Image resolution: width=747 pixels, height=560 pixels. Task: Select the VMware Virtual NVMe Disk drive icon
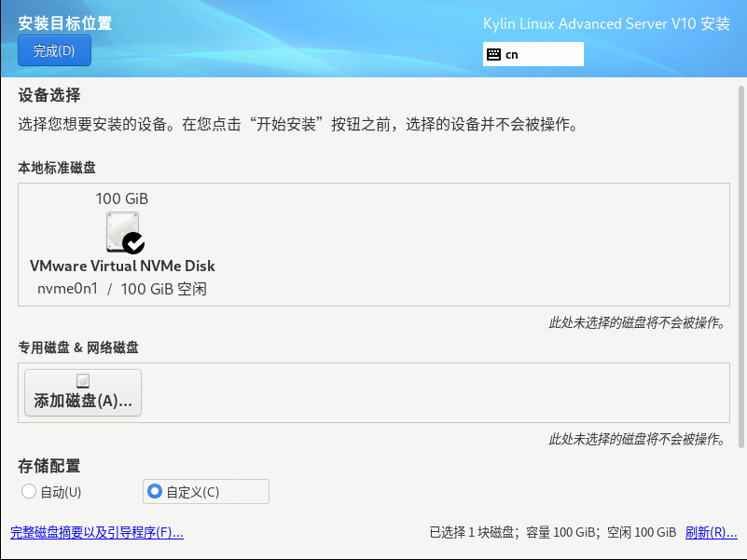tap(123, 232)
